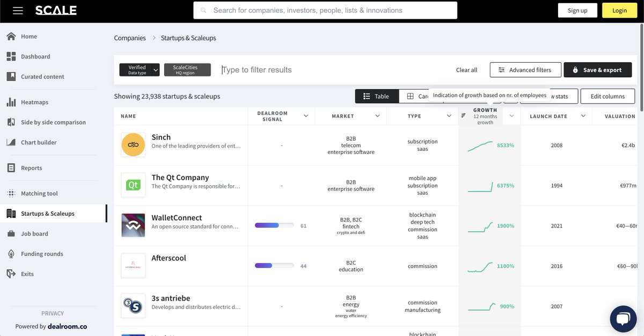This screenshot has height=336, width=644.
Task: Click the Heatmaps bar chart icon
Action: [11, 102]
